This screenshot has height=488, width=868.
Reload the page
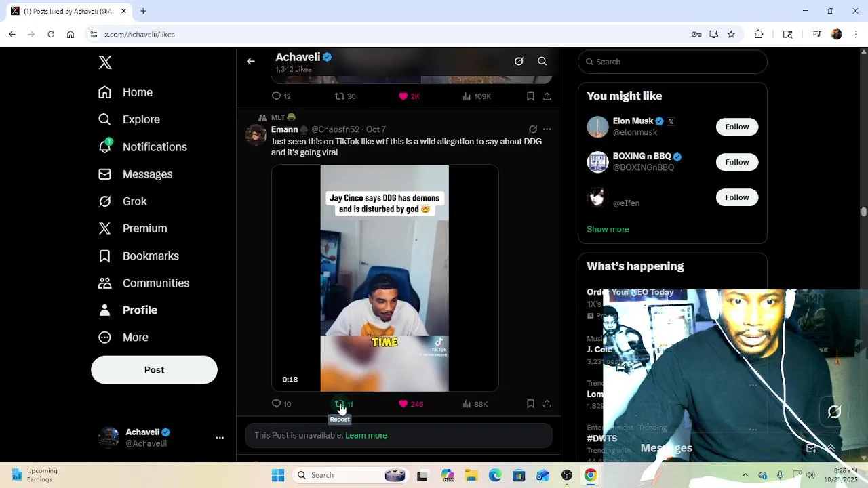tap(51, 34)
